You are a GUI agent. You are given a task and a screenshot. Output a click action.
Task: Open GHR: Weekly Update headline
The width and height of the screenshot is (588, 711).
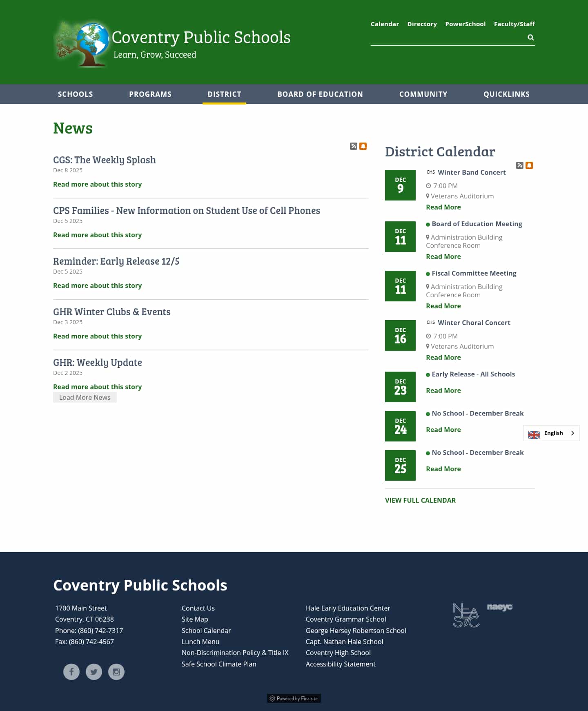click(x=98, y=363)
